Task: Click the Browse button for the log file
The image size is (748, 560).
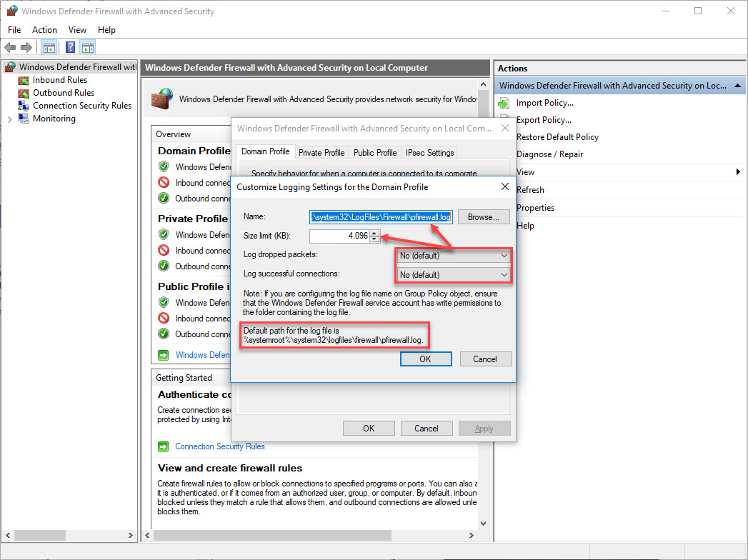Action: pyautogui.click(x=484, y=216)
